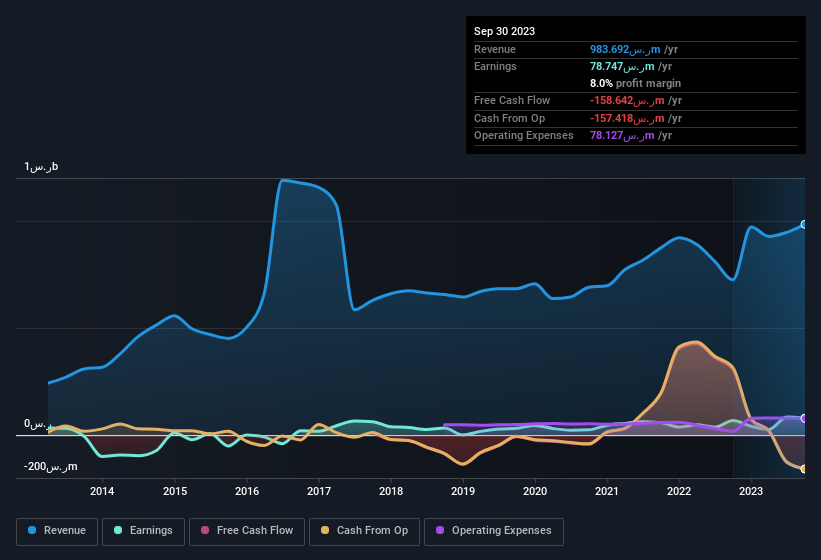This screenshot has height=560, width=821.
Task: Click the 2014 x-axis label
Action: coord(102,491)
